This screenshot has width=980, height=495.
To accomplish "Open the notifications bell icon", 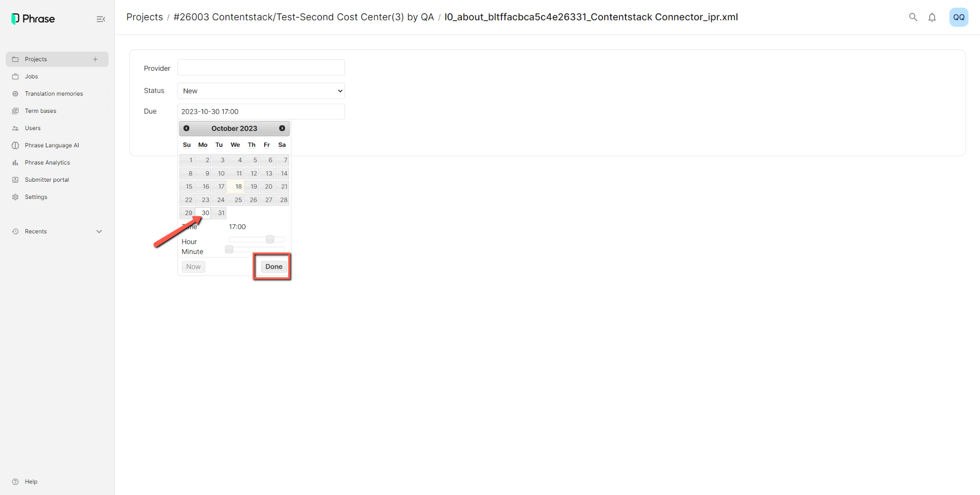I will tap(932, 17).
